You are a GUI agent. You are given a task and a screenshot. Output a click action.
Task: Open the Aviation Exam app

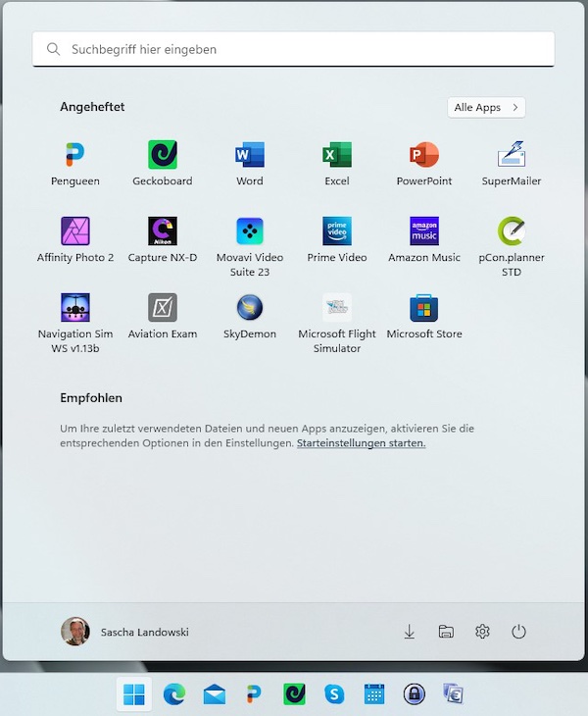(163, 317)
